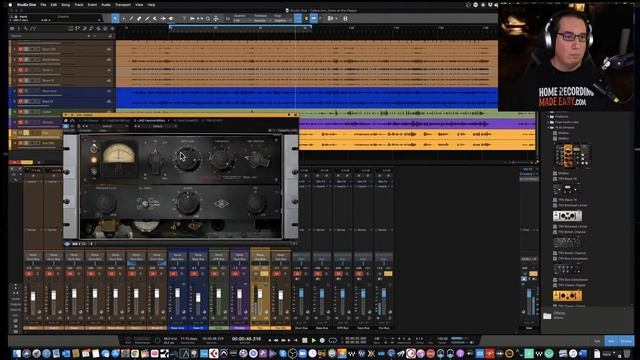Screen dimensions: 640x360
Task: Open the Track menu
Action: pos(79,5)
